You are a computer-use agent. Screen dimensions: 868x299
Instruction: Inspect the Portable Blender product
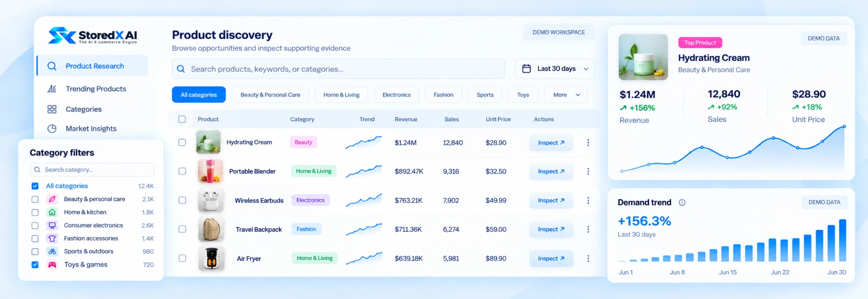click(x=551, y=172)
